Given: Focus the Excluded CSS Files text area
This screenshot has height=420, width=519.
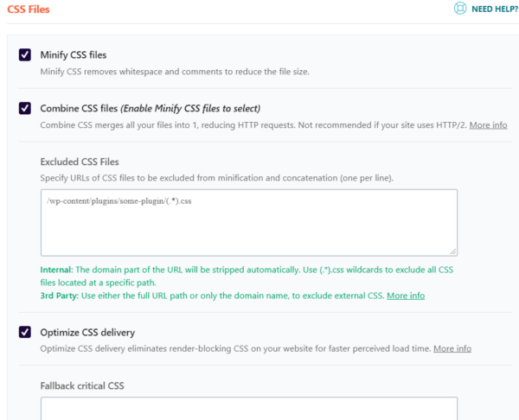Looking at the screenshot, I should coord(249,223).
